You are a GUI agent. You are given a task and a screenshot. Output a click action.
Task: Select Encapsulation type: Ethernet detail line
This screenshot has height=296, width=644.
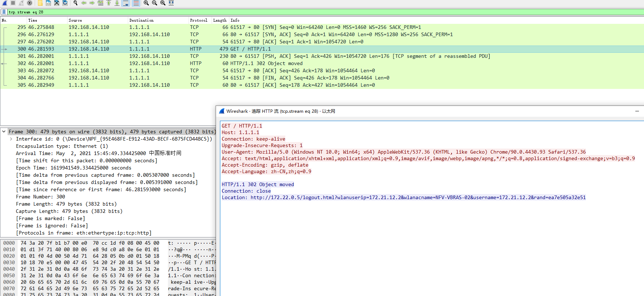coord(62,146)
